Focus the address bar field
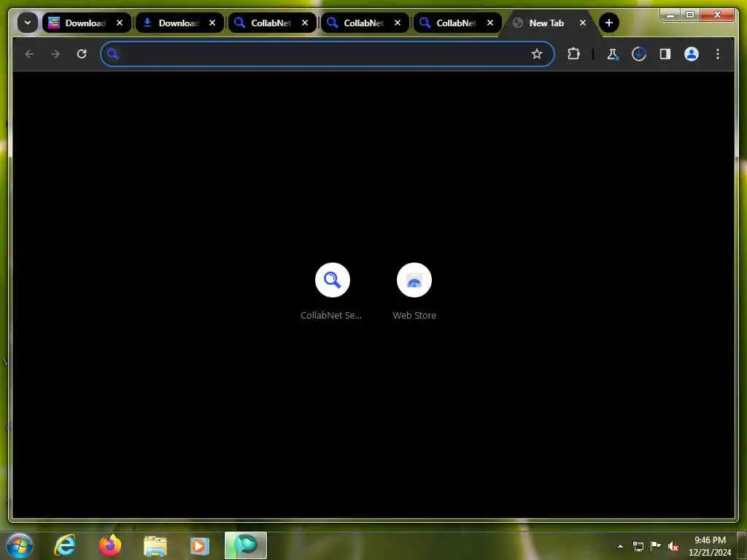 (328, 54)
